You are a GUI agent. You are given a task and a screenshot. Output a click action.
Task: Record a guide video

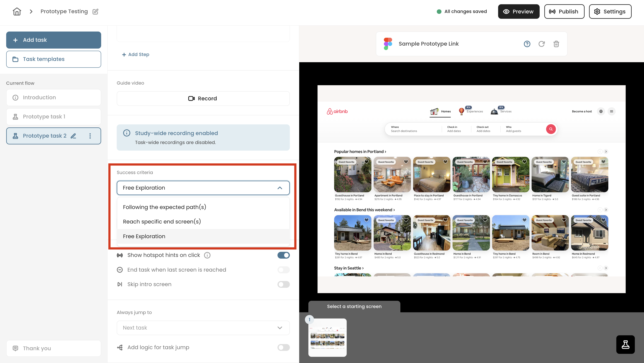tap(203, 98)
